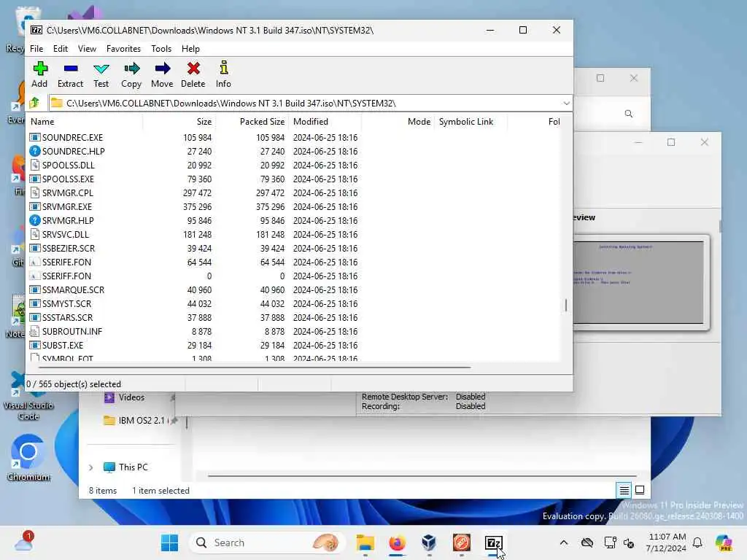The height and width of the screenshot is (560, 747).
Task: Sort by the Packed Size column header
Action: tap(252, 122)
